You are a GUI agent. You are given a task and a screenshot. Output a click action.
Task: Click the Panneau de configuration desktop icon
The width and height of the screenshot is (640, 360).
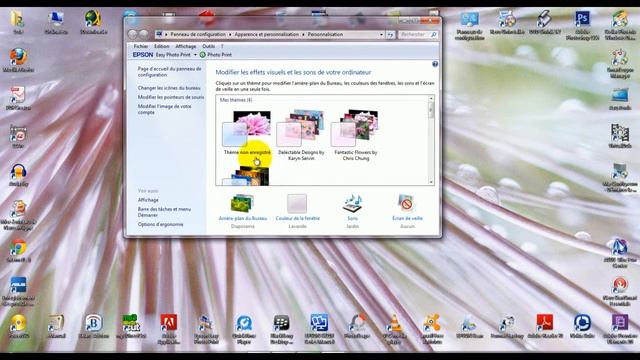469,25
